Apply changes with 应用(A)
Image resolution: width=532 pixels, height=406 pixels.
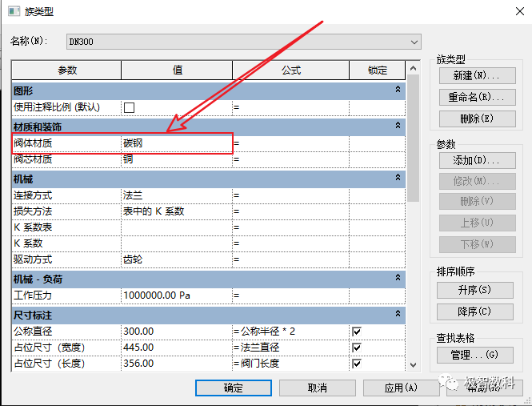[401, 388]
